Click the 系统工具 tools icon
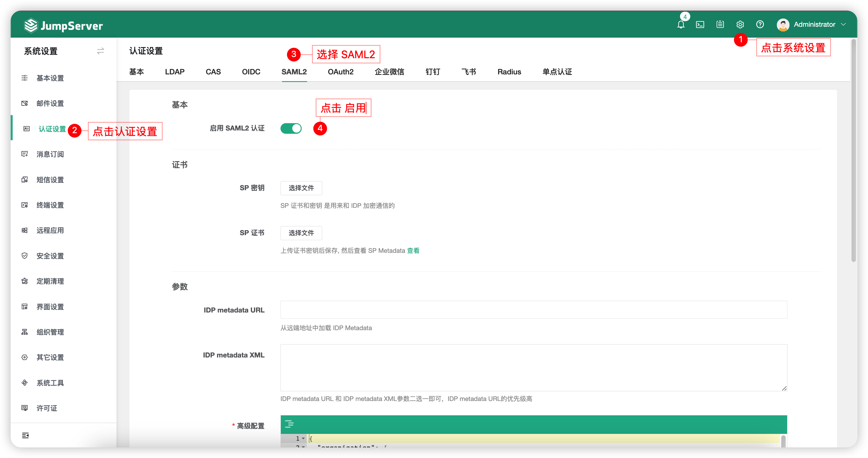Screen dimensions: 868x458 (x=25, y=383)
